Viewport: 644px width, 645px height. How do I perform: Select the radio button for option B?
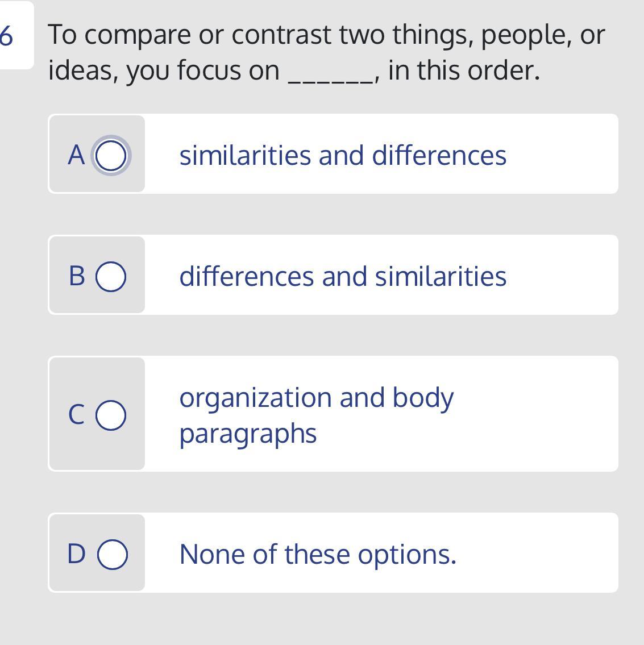tap(111, 277)
